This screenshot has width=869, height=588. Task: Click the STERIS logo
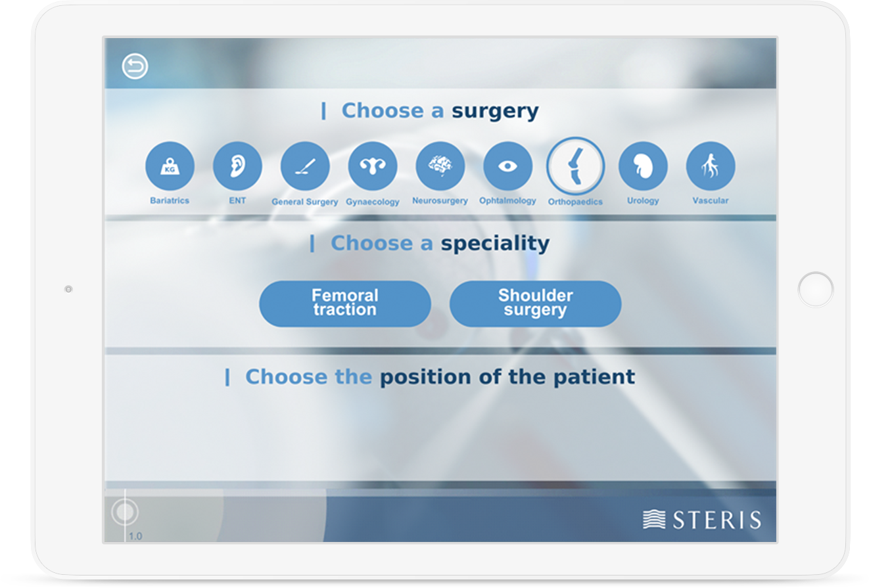(701, 520)
